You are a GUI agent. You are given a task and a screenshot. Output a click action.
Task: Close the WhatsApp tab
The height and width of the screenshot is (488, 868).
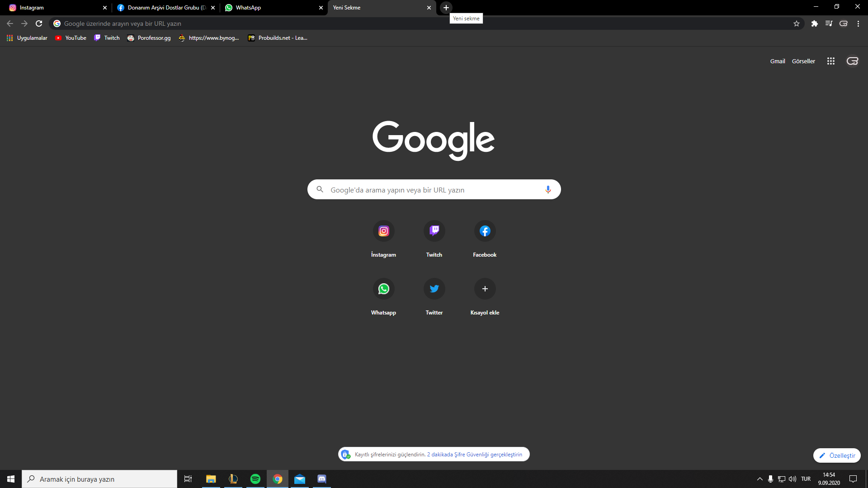click(321, 8)
